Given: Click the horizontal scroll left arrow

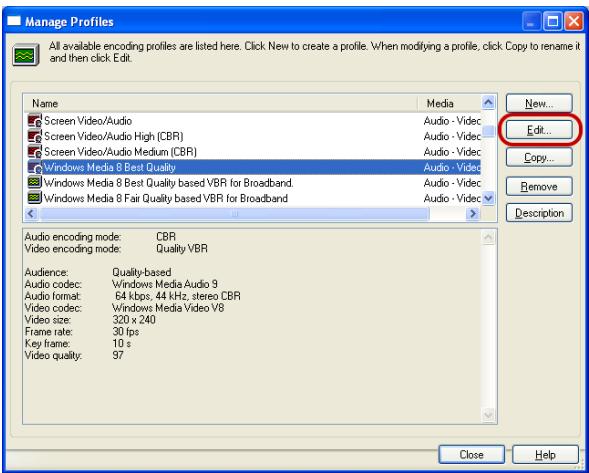Looking at the screenshot, I should pos(31,214).
